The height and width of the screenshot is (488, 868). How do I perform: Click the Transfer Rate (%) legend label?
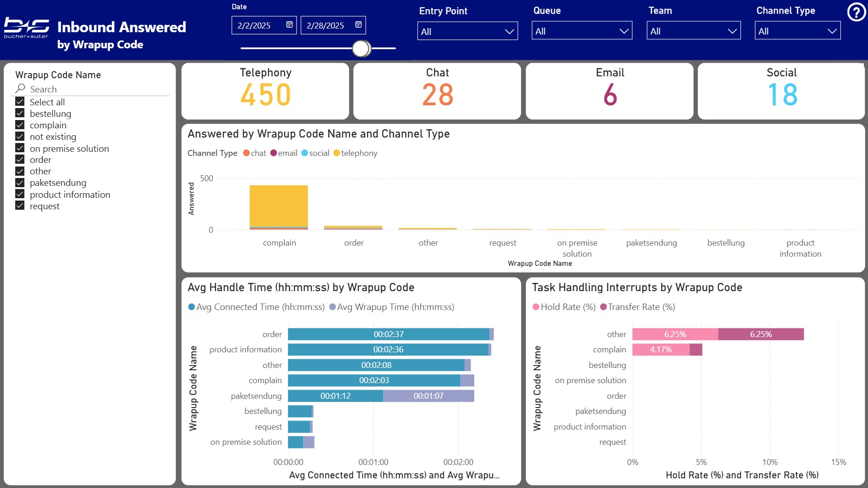pos(641,307)
